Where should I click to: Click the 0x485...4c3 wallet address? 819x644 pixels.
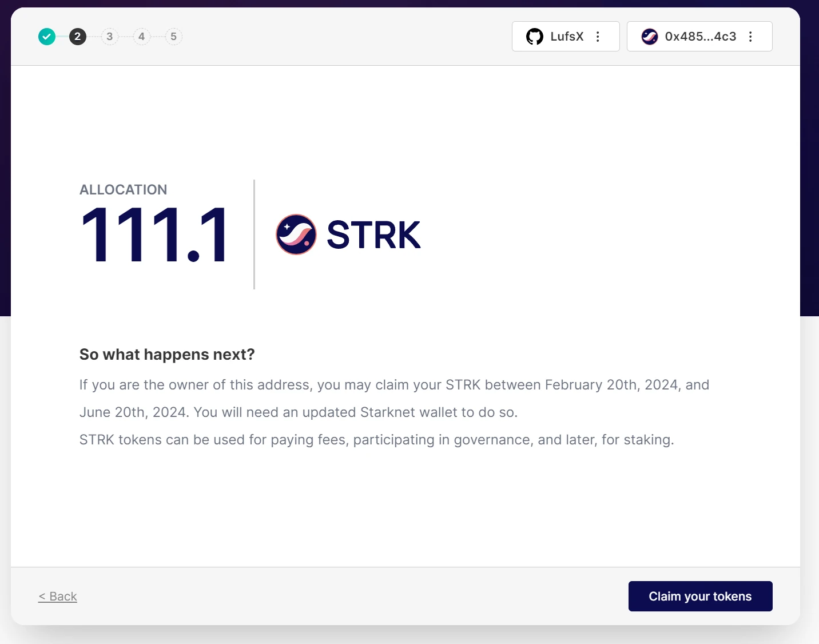point(701,37)
